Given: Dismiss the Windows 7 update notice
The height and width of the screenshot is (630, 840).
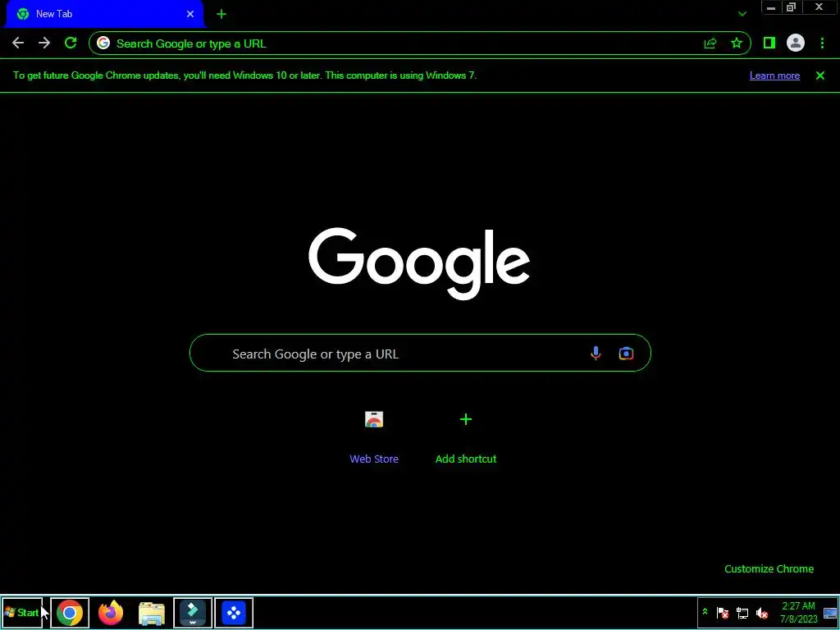Looking at the screenshot, I should [820, 75].
